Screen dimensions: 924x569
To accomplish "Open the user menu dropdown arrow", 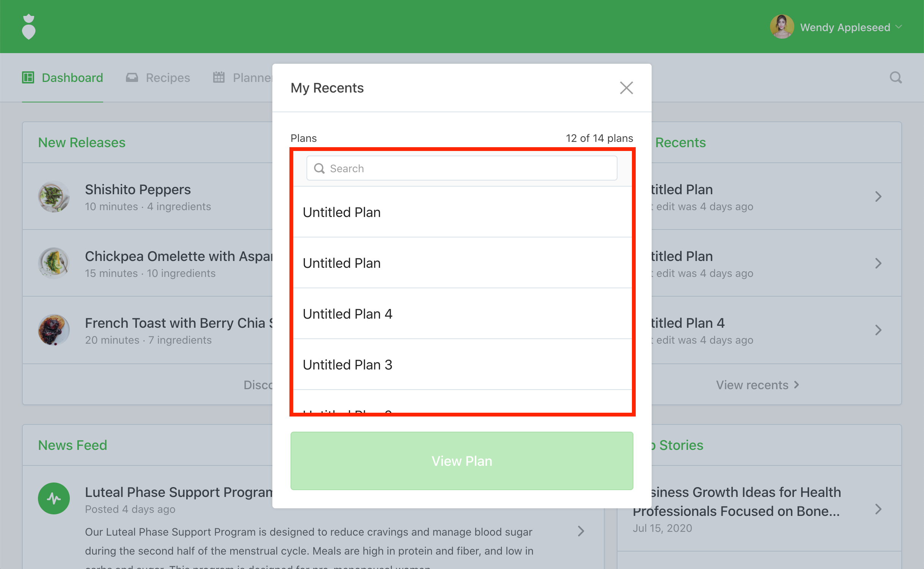I will click(x=899, y=27).
